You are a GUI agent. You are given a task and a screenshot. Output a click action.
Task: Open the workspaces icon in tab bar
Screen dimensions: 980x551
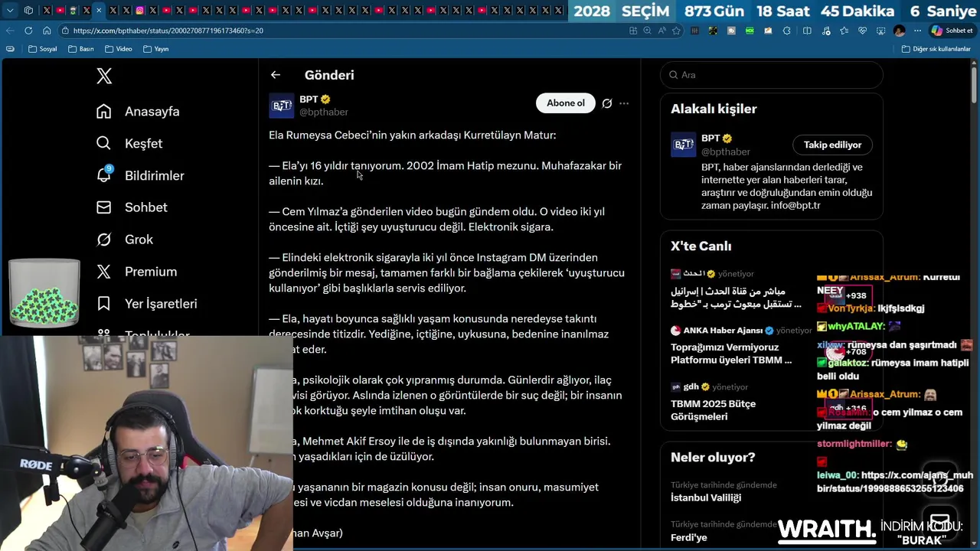click(28, 11)
